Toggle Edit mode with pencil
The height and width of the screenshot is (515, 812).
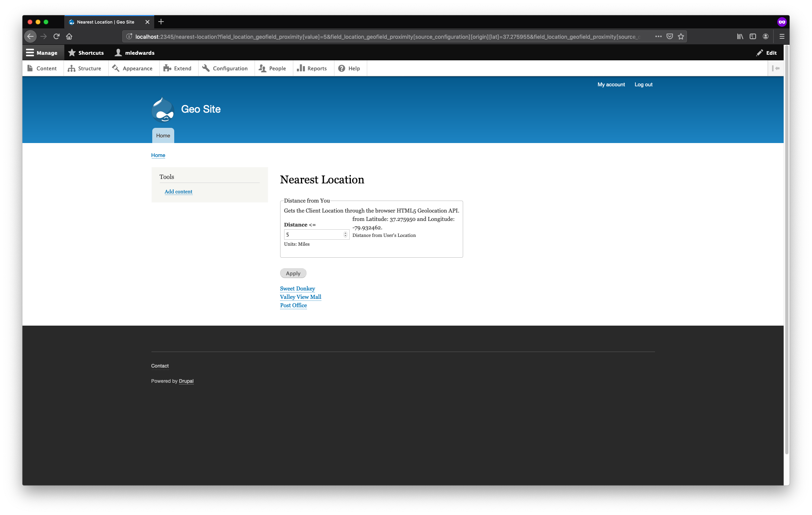click(766, 53)
